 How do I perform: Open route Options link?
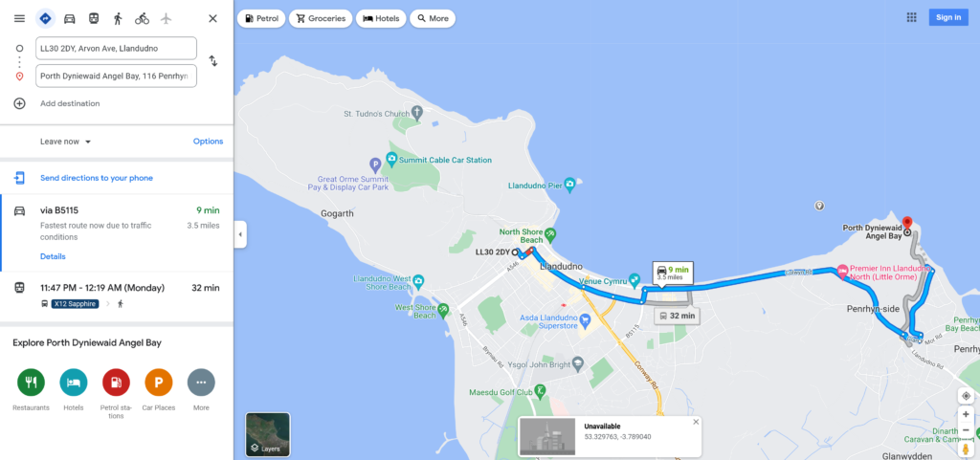(208, 142)
